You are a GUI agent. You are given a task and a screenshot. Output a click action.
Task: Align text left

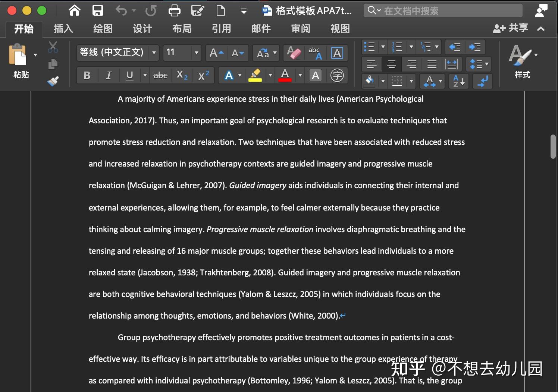[x=372, y=64]
